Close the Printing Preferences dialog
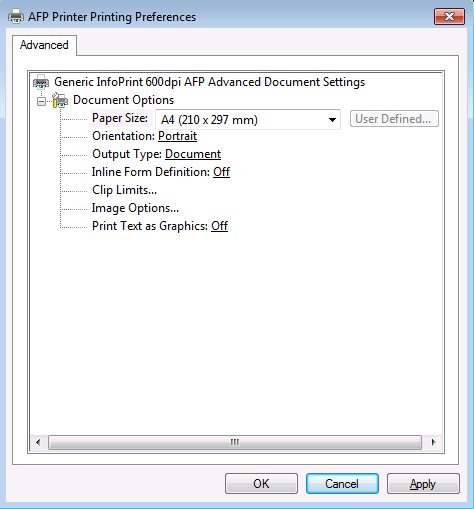474x509 pixels. (x=449, y=17)
